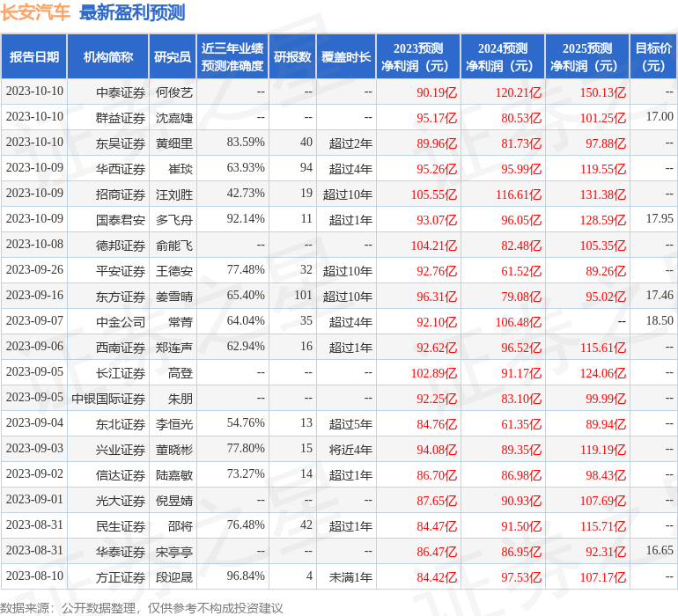Click coverage 未满1年
Screen dimensions: 678x616
(350, 577)
